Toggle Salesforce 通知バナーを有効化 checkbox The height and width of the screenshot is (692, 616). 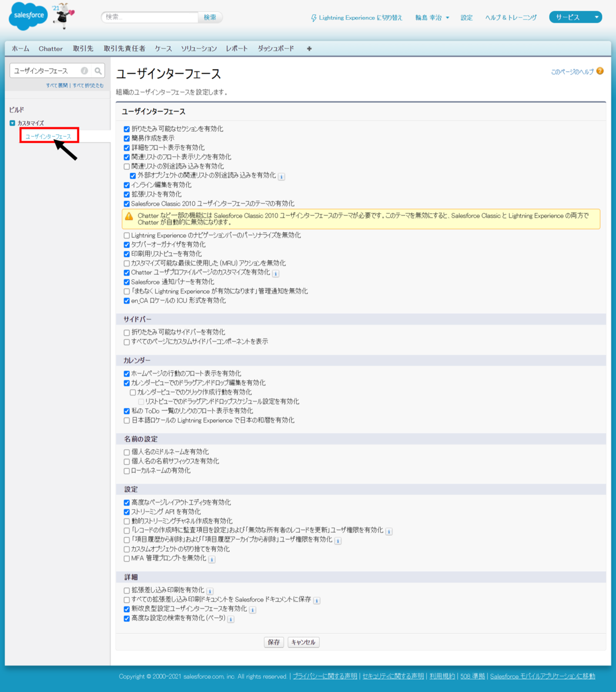click(x=127, y=282)
